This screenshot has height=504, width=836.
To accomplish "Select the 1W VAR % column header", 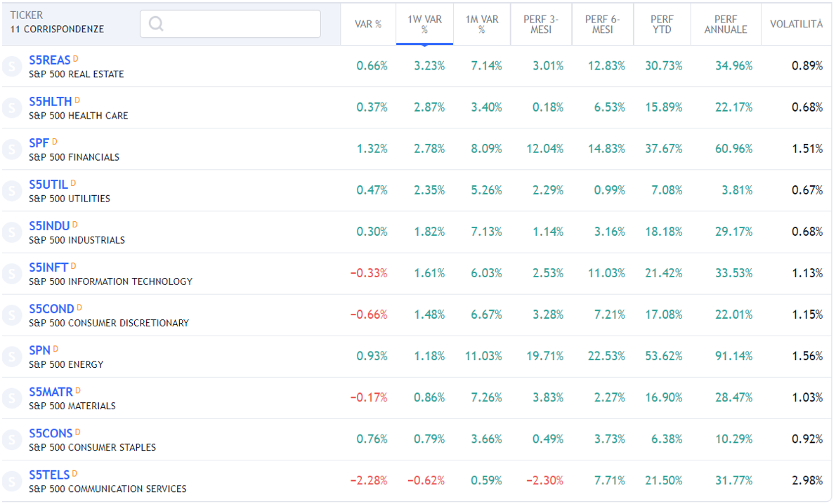I will click(424, 24).
